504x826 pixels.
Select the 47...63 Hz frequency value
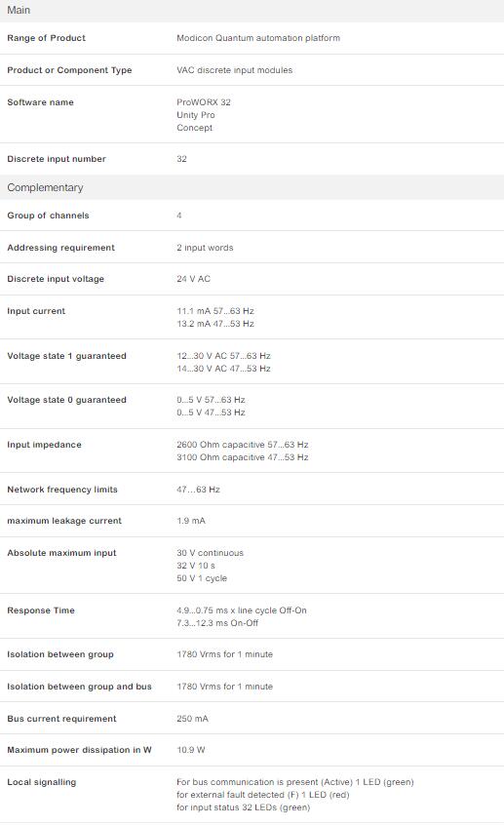pos(198,490)
